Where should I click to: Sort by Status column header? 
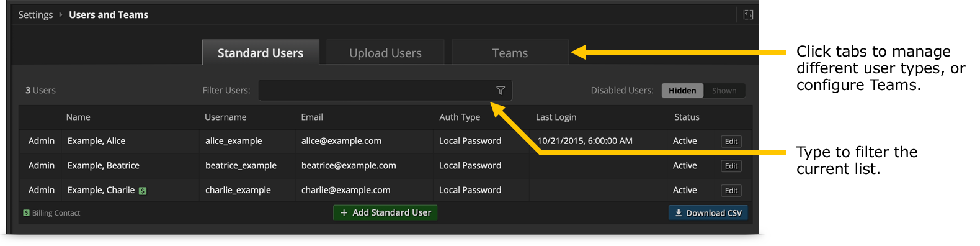687,117
